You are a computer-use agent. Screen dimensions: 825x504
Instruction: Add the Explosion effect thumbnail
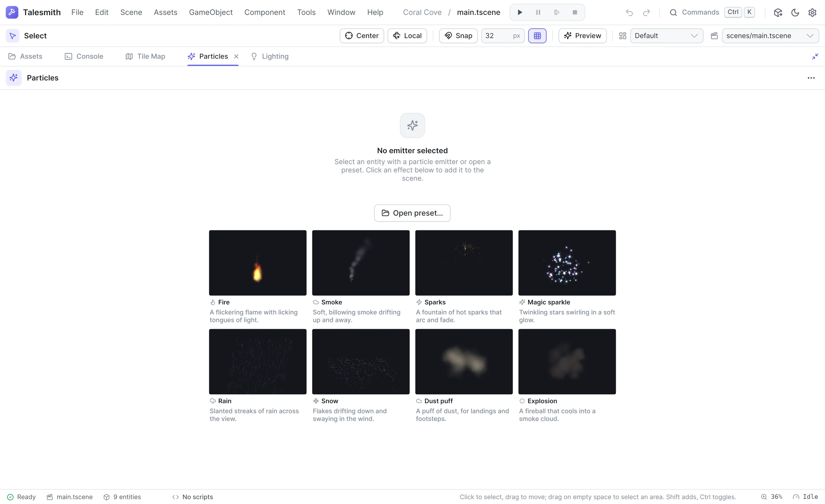point(567,361)
